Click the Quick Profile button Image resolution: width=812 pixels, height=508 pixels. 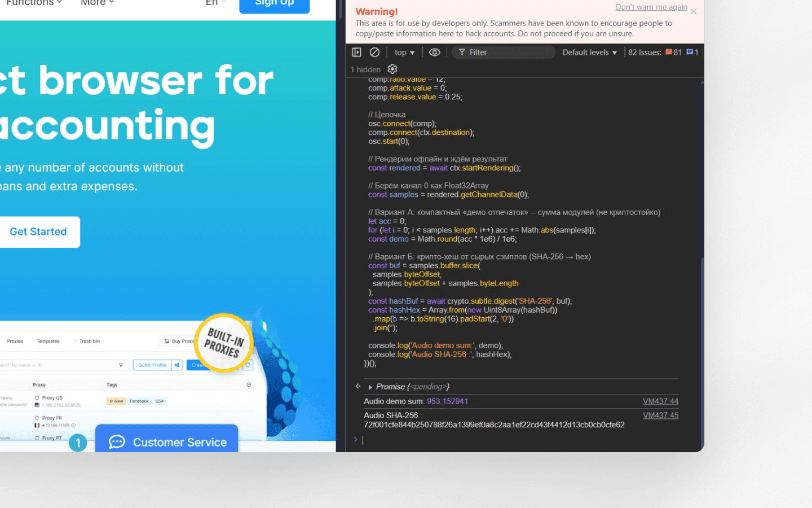click(152, 365)
